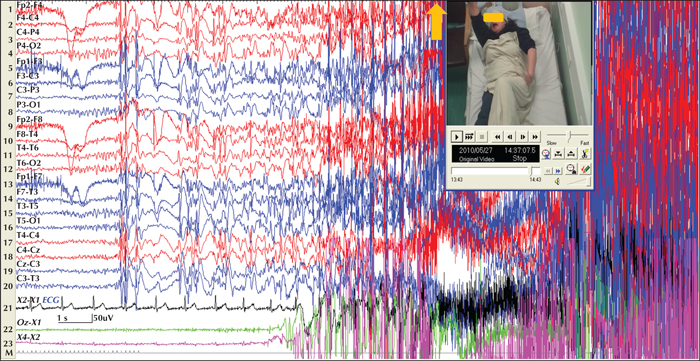The height and width of the screenshot is (361, 700).
Task: Mute audio with the speaker icon
Action: tap(557, 182)
